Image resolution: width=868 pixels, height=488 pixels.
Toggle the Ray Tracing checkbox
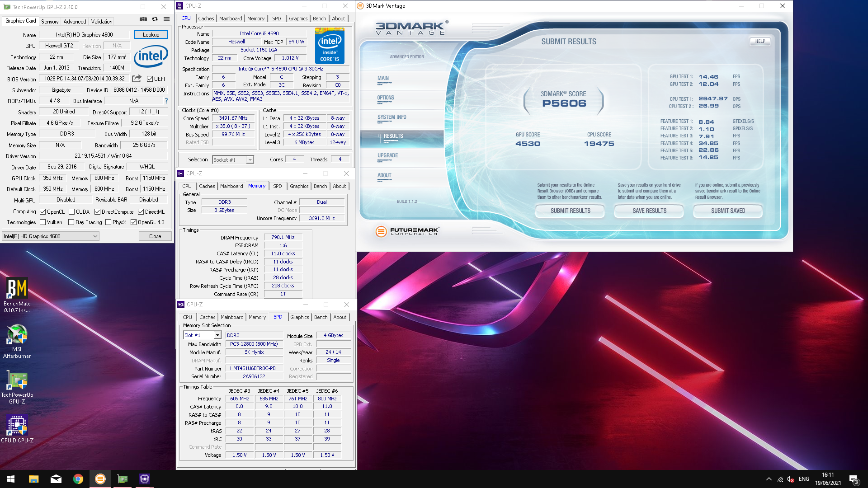[x=71, y=222]
